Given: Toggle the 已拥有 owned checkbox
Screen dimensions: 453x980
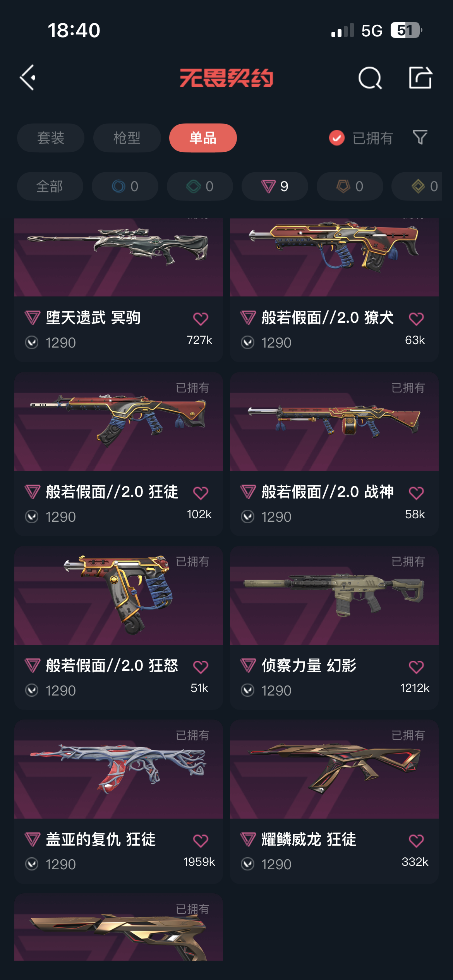Looking at the screenshot, I should coord(337,138).
